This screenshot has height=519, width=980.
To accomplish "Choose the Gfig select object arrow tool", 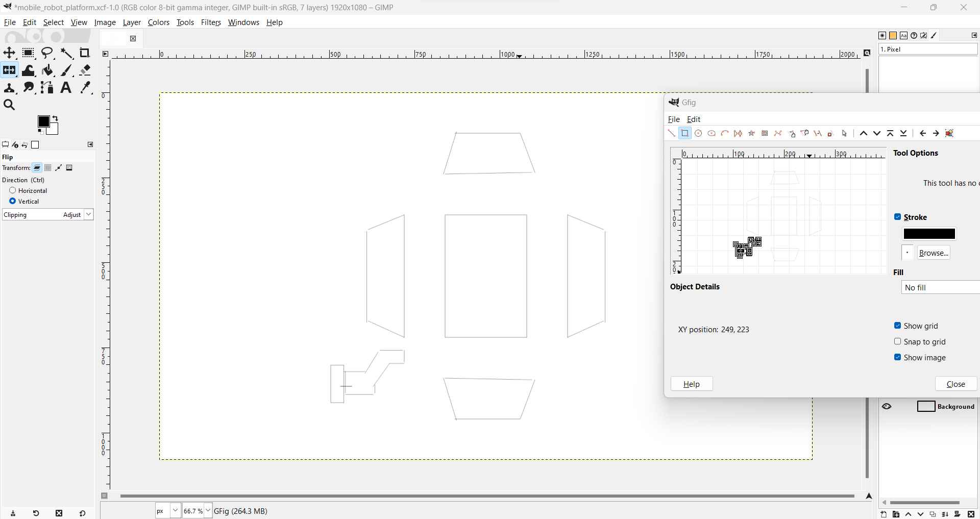I will click(845, 133).
